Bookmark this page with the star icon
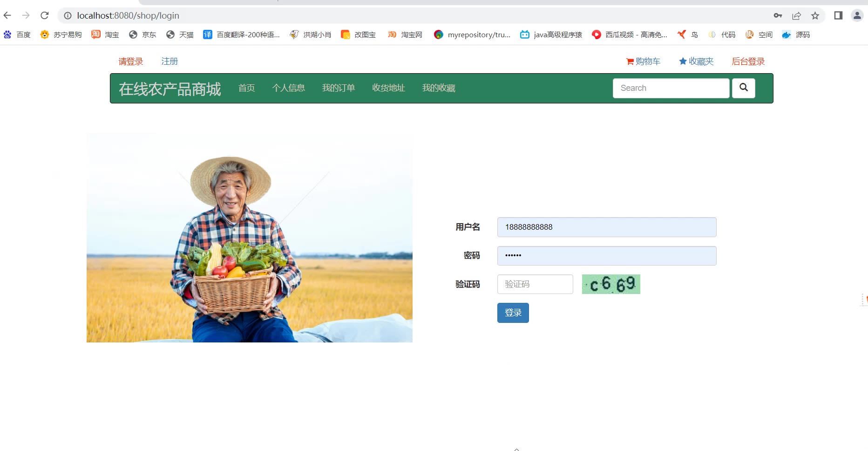868x451 pixels. (x=815, y=15)
